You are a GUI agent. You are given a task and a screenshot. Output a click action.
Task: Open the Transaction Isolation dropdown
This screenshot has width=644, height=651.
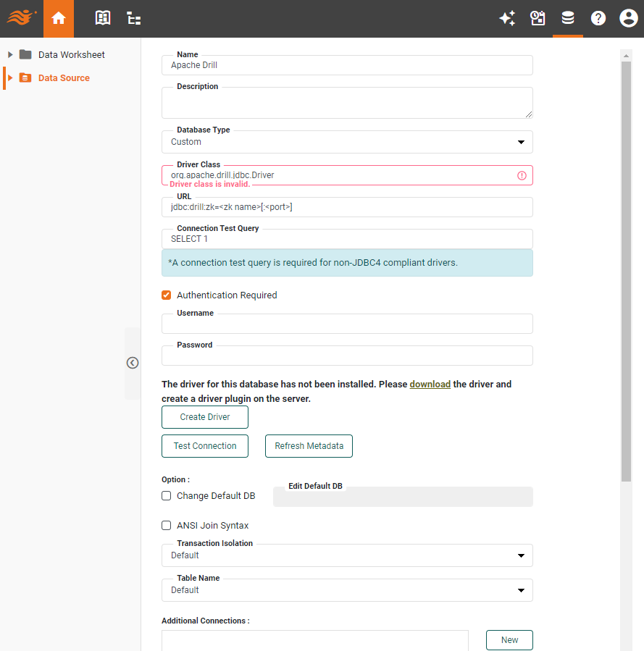click(521, 555)
